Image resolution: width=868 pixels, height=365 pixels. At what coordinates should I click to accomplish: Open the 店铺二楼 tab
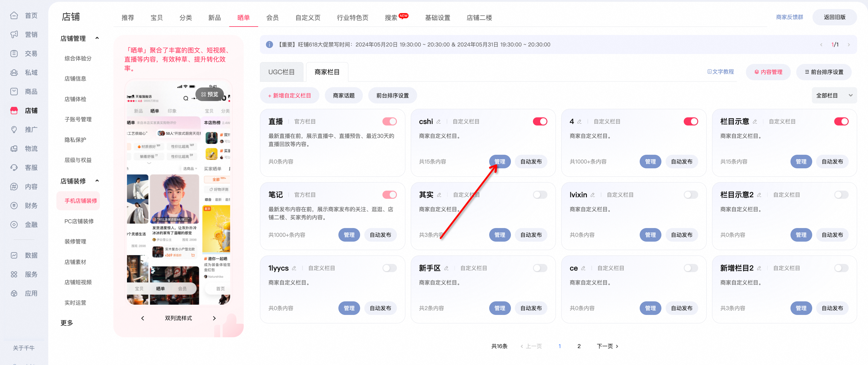click(479, 17)
